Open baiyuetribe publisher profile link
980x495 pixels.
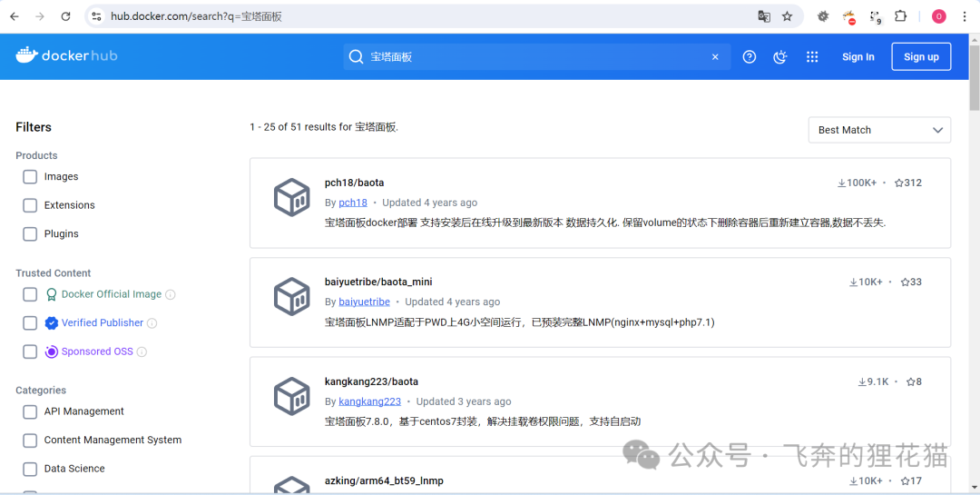tap(365, 302)
